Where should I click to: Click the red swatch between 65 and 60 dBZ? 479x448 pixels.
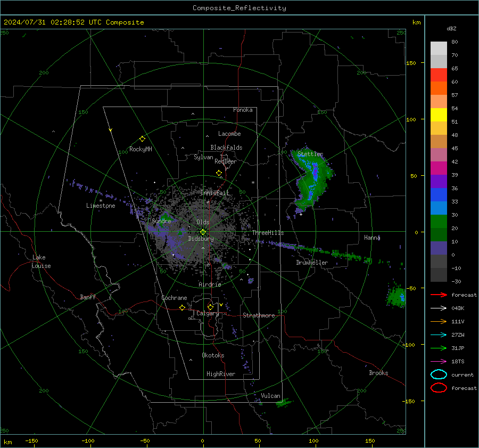pyautogui.click(x=439, y=75)
